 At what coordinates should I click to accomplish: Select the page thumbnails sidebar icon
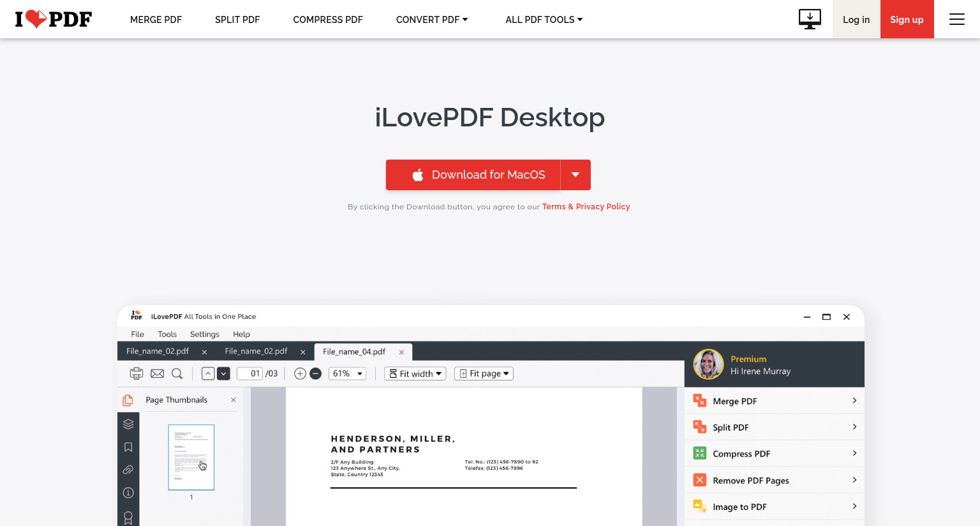click(x=128, y=400)
